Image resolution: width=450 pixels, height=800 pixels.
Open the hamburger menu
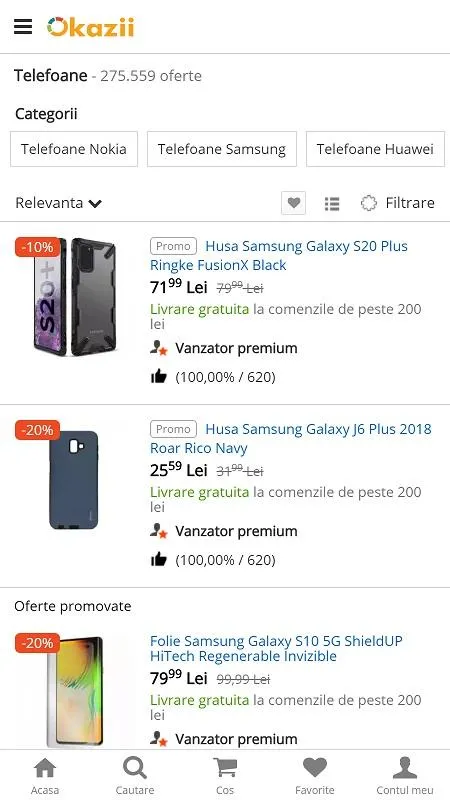pos(23,27)
